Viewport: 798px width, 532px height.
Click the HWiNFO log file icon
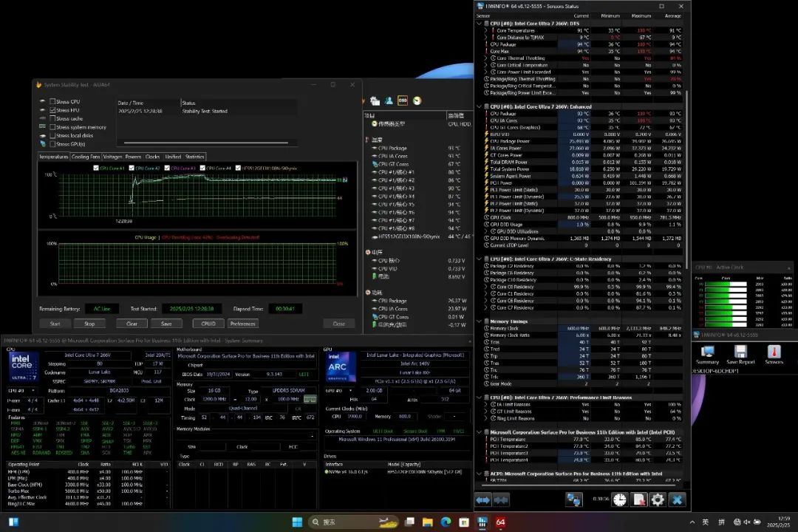638,500
